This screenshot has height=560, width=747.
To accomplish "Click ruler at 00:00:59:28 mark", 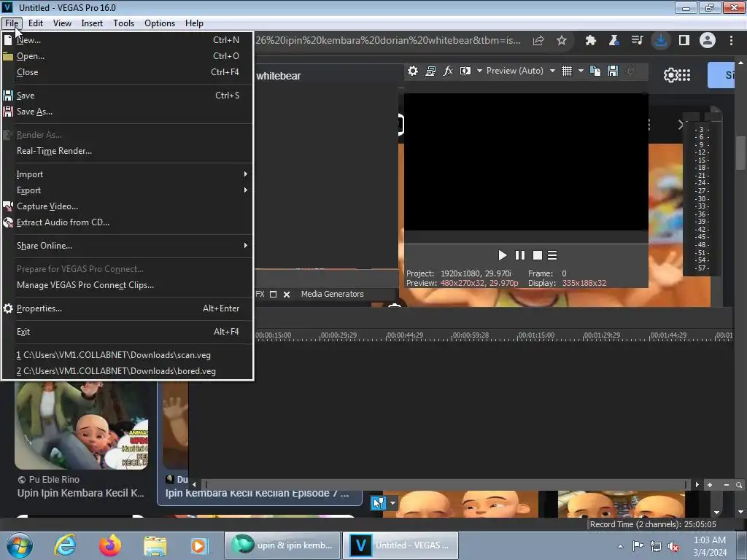I will pyautogui.click(x=471, y=335).
